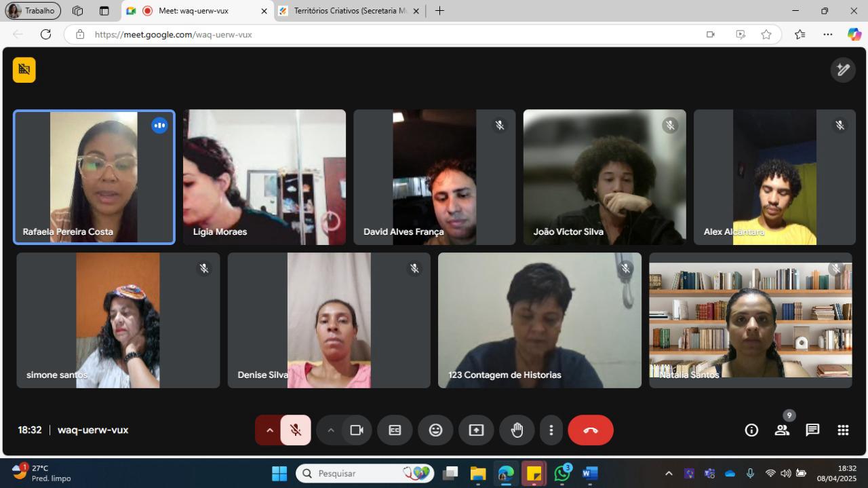Open the visual effects wand icon
Viewport: 868px width, 488px height.
(x=843, y=70)
